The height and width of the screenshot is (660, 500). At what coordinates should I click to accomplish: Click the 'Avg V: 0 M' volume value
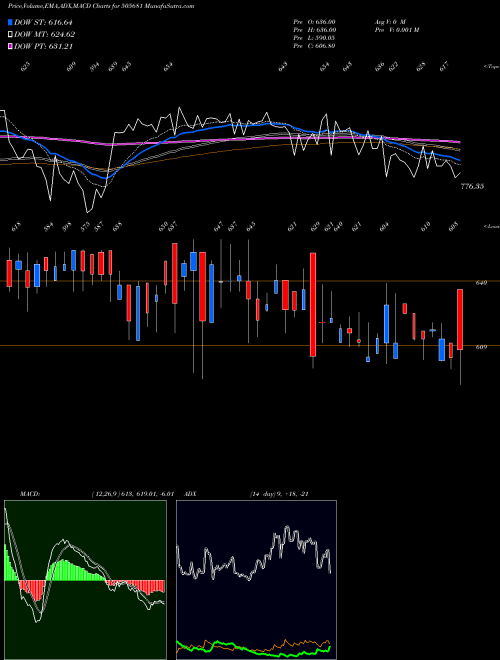pyautogui.click(x=390, y=22)
